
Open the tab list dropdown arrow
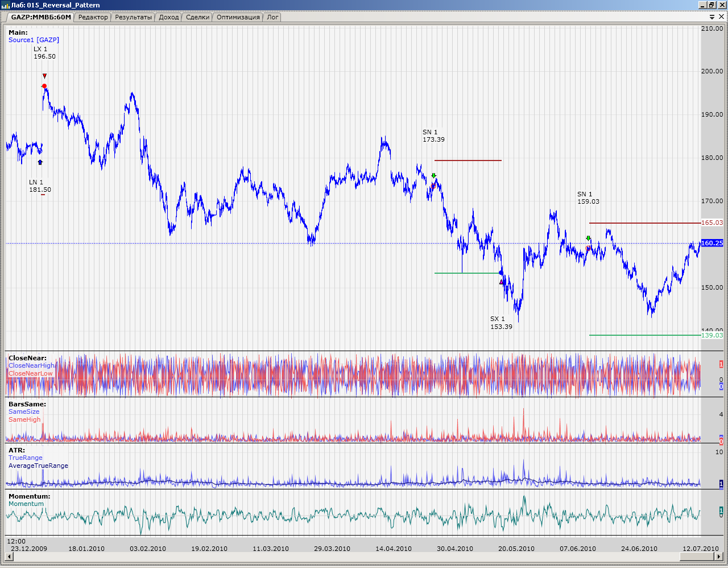point(712,17)
